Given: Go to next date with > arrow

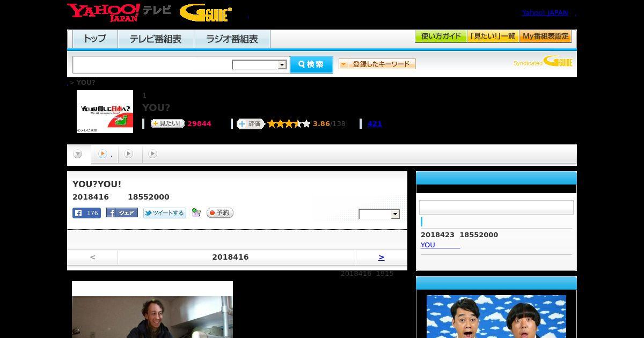Looking at the screenshot, I should click(381, 257).
